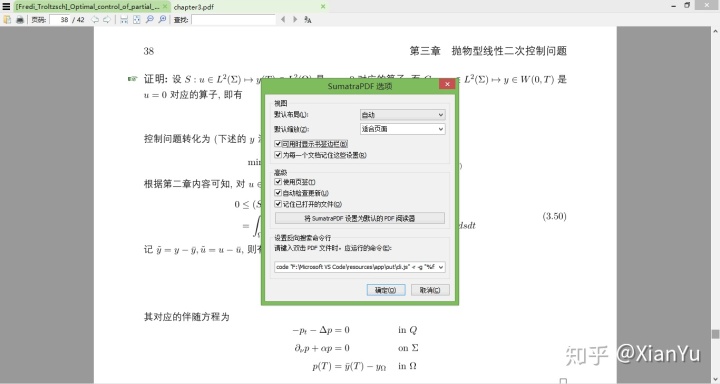Viewport: 720px width, 384px height.
Task: Close the chapter3.pdf tab
Action: 323,6
